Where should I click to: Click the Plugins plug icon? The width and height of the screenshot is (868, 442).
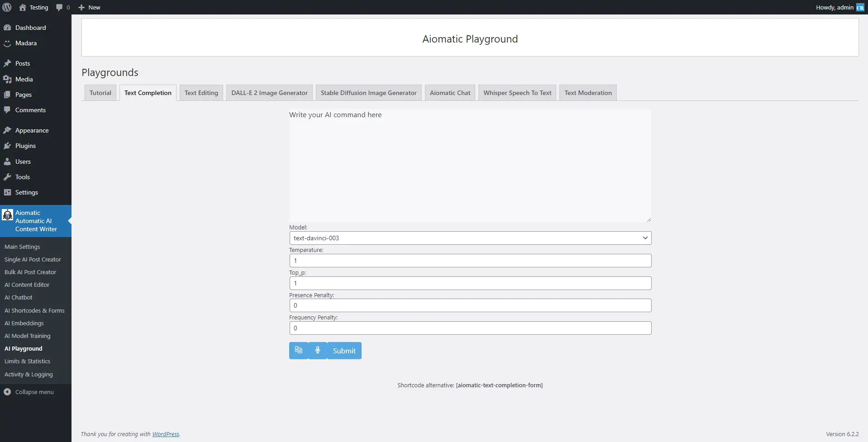(7, 146)
